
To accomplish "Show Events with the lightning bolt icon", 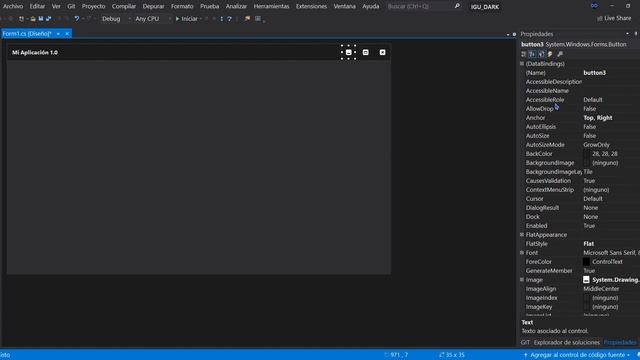I will click(550, 54).
